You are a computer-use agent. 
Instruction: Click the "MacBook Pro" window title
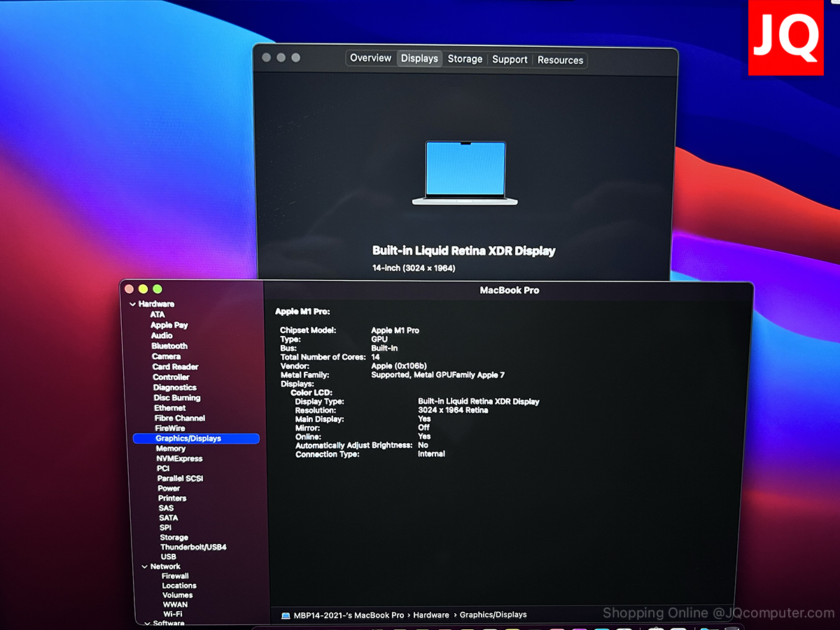(x=510, y=290)
